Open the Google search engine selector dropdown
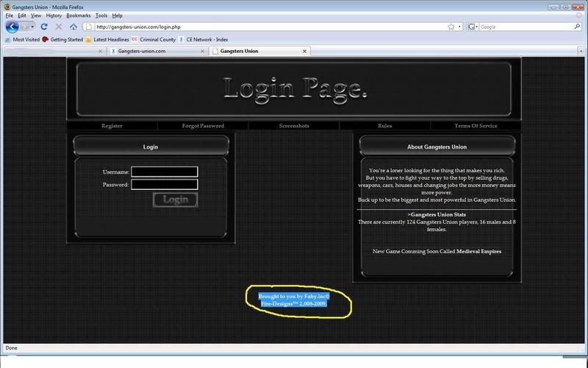The height and width of the screenshot is (368, 588). (x=473, y=26)
